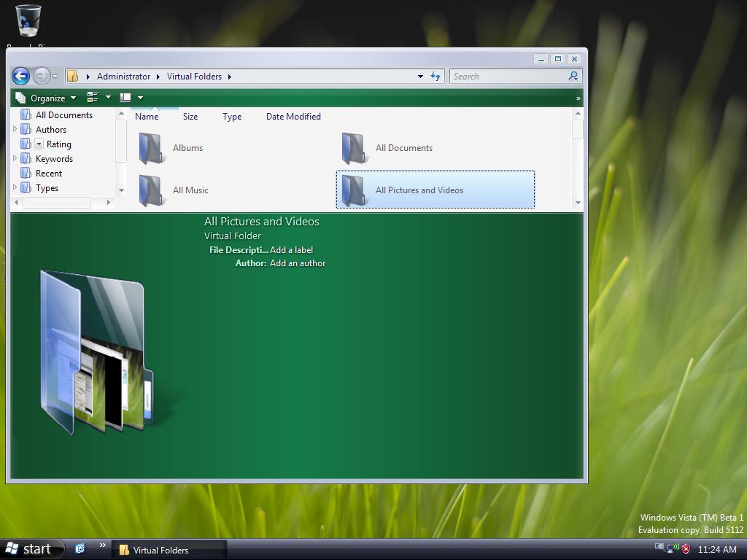Sort by the Type column header
This screenshot has height=560, width=747.
point(232,117)
